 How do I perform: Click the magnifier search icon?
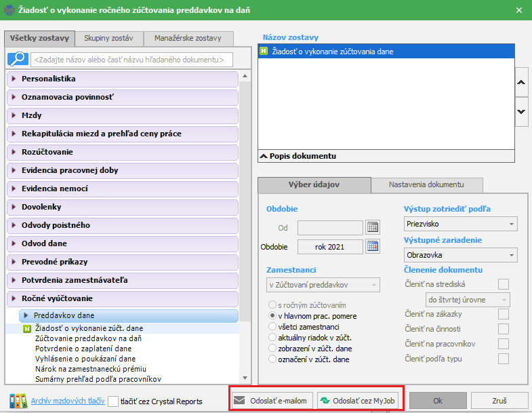click(18, 59)
